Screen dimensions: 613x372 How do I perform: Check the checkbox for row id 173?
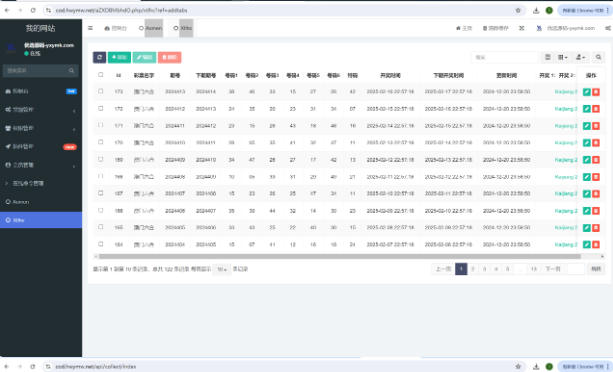(x=100, y=91)
